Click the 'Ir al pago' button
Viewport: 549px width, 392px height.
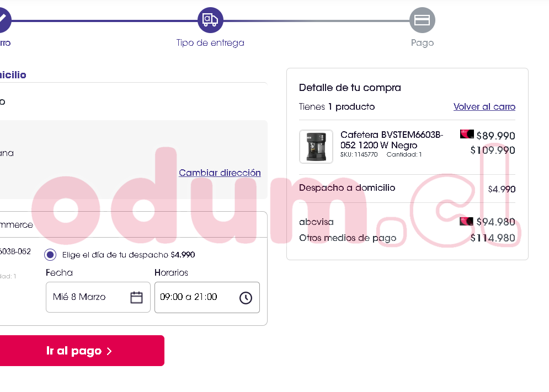[x=82, y=351]
